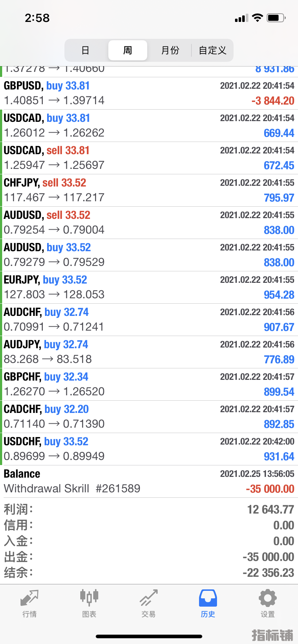298x644 pixels.
Task: Expand the CHFJPY sell 33.52 trade
Action: 149,190
